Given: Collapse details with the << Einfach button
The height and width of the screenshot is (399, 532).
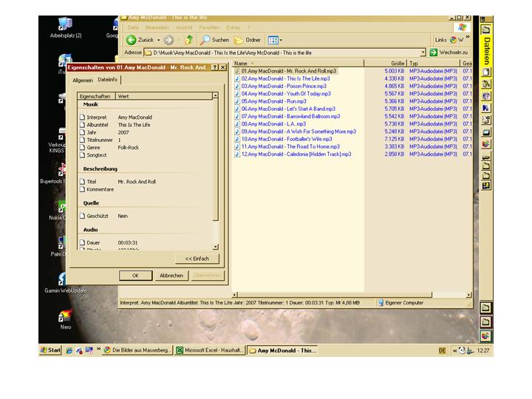Looking at the screenshot, I should click(197, 259).
